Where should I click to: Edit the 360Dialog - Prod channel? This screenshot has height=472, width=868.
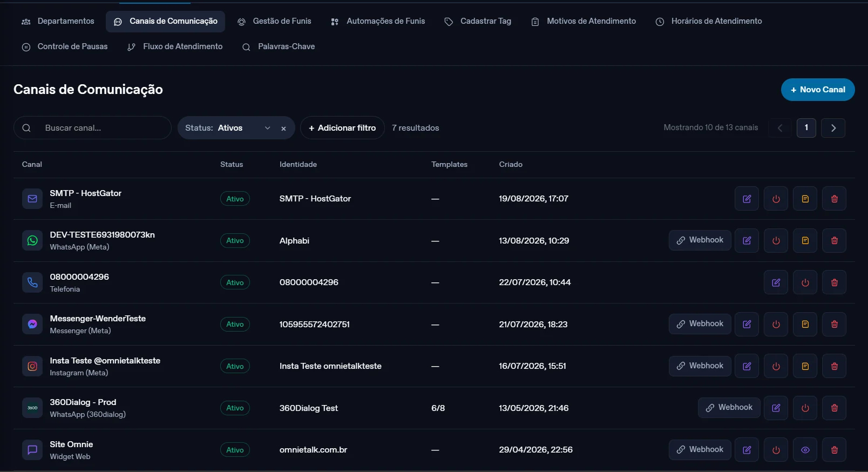click(776, 408)
